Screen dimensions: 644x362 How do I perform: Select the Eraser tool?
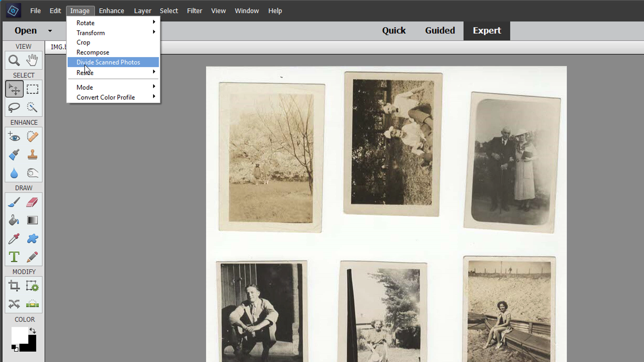[x=32, y=202]
